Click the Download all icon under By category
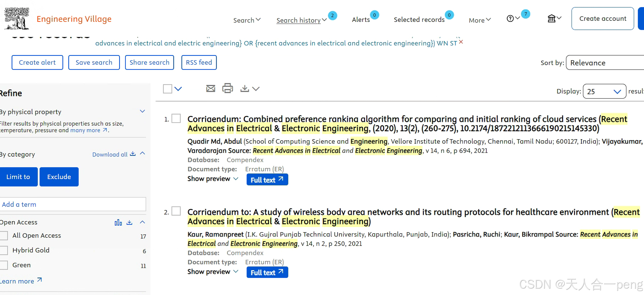This screenshot has width=644, height=295. [132, 154]
